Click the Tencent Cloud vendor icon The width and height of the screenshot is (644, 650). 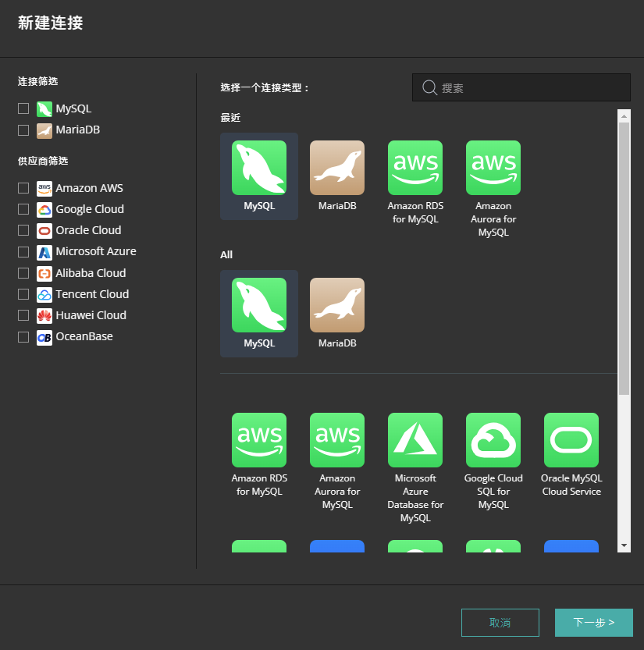tap(44, 294)
